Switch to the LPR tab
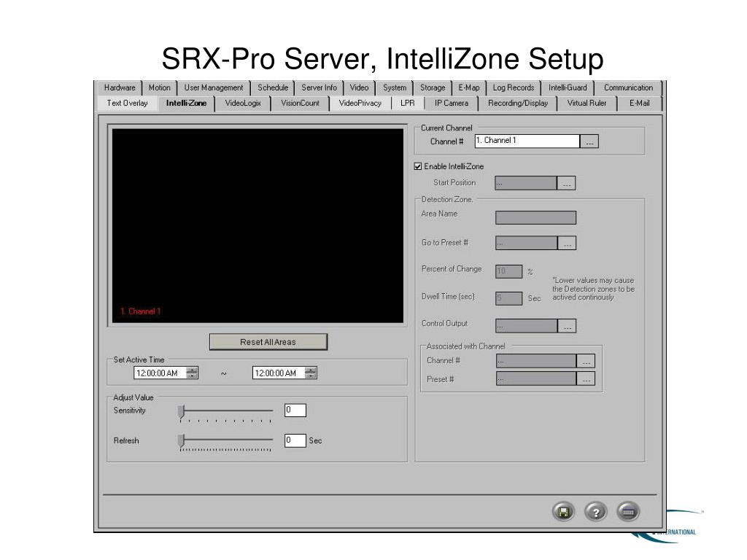747x560 pixels. (407, 103)
